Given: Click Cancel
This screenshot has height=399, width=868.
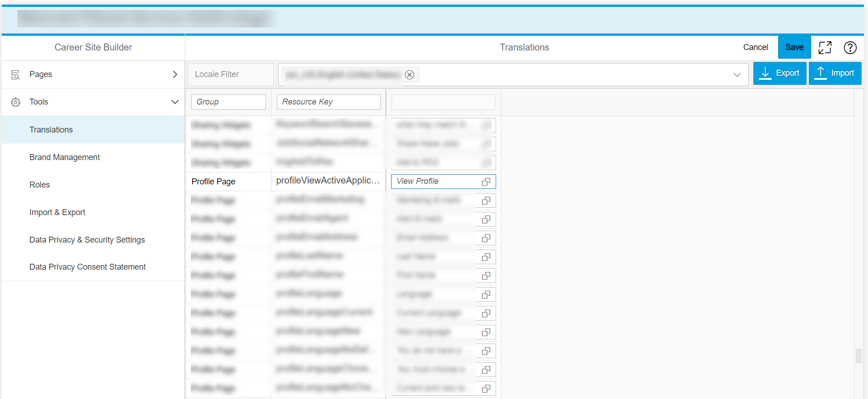Looking at the screenshot, I should (755, 47).
